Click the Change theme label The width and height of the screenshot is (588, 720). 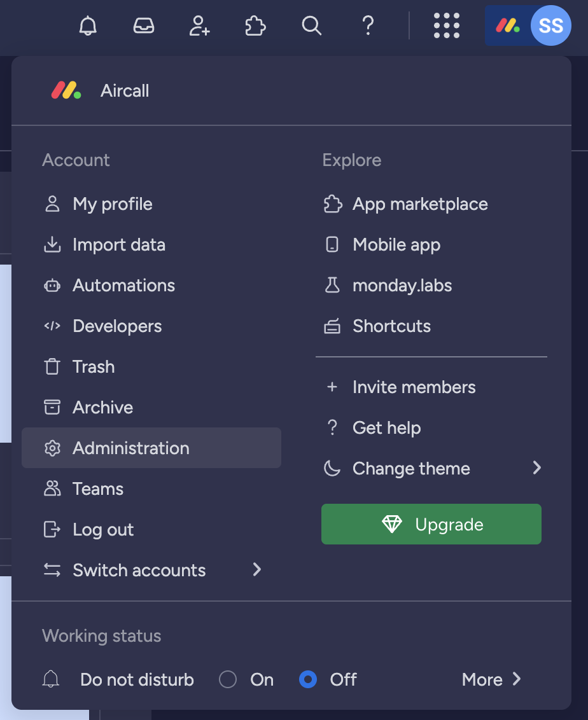[x=411, y=469]
